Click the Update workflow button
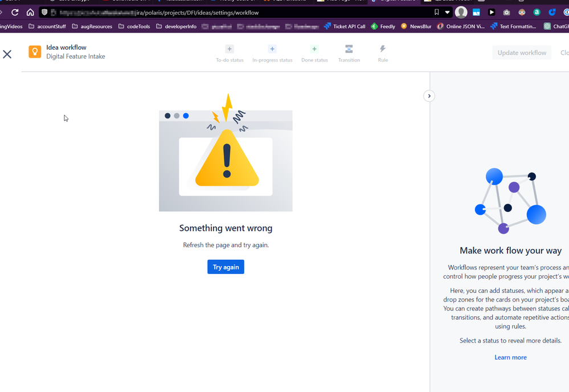The image size is (569, 392). point(522,52)
